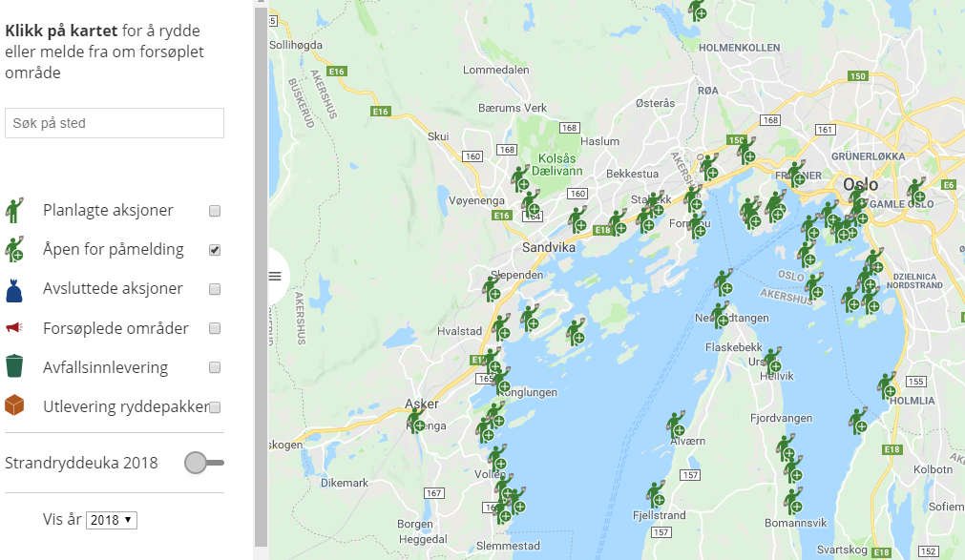Click the Vøyenenga place label
The height and width of the screenshot is (560, 965).
coord(476,200)
